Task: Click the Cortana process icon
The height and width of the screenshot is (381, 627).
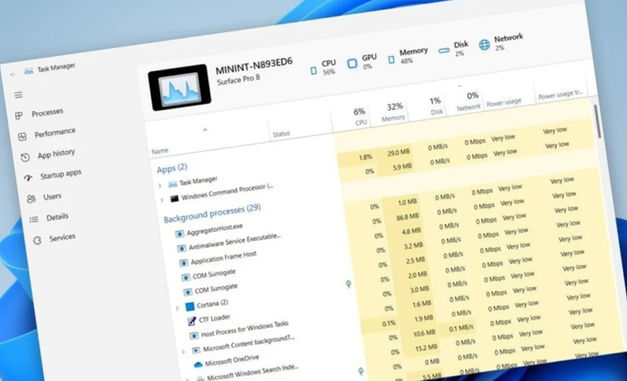Action: coord(190,307)
